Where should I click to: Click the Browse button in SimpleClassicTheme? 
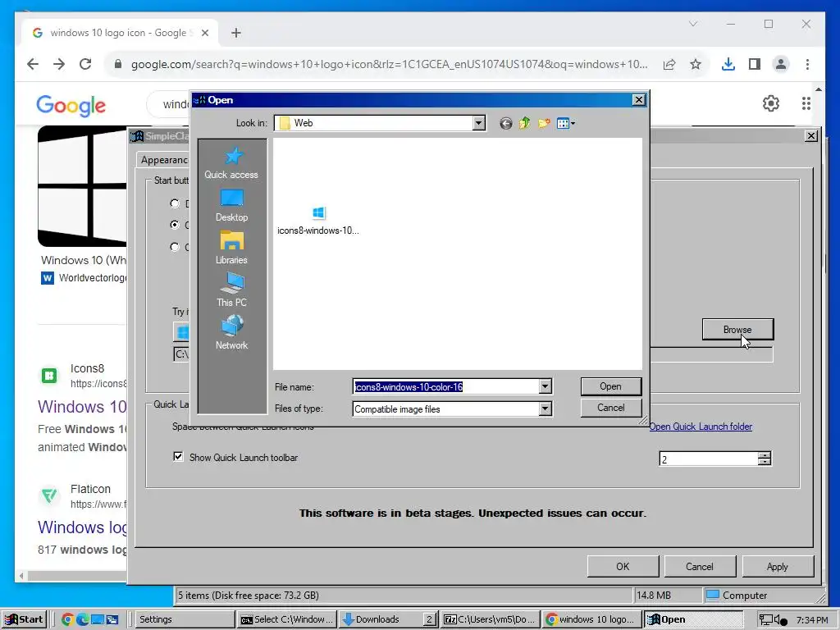pos(737,330)
